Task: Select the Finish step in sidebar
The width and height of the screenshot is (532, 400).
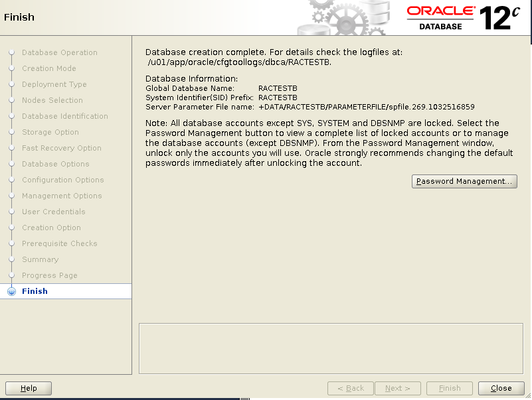Action: (35, 291)
